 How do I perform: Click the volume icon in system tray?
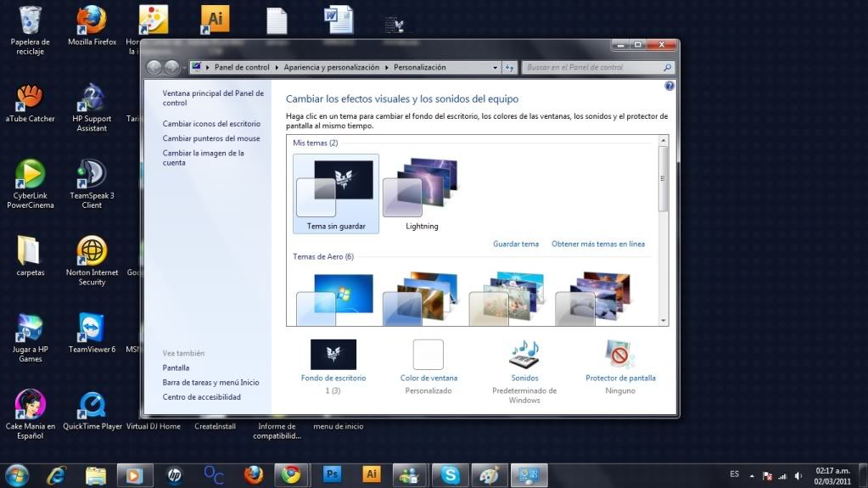[798, 476]
